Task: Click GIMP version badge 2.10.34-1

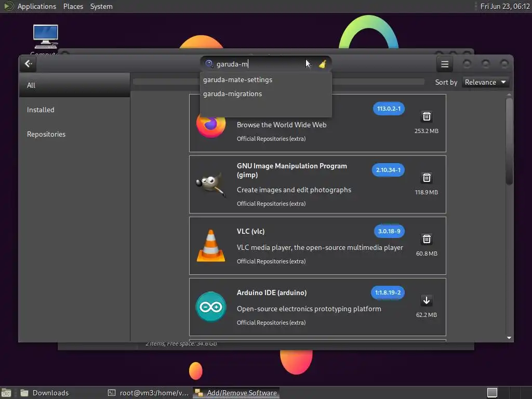Action: click(x=388, y=170)
